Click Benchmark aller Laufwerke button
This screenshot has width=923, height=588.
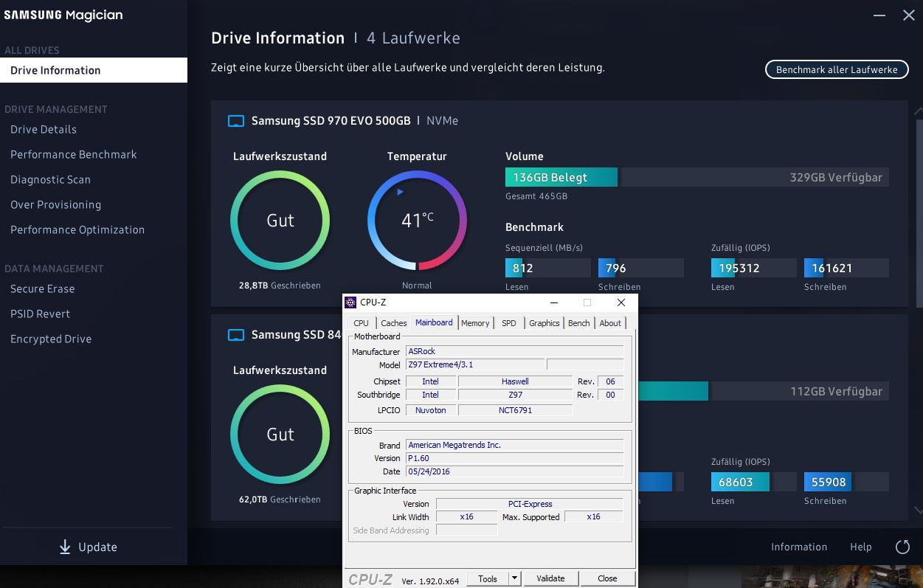coord(837,69)
